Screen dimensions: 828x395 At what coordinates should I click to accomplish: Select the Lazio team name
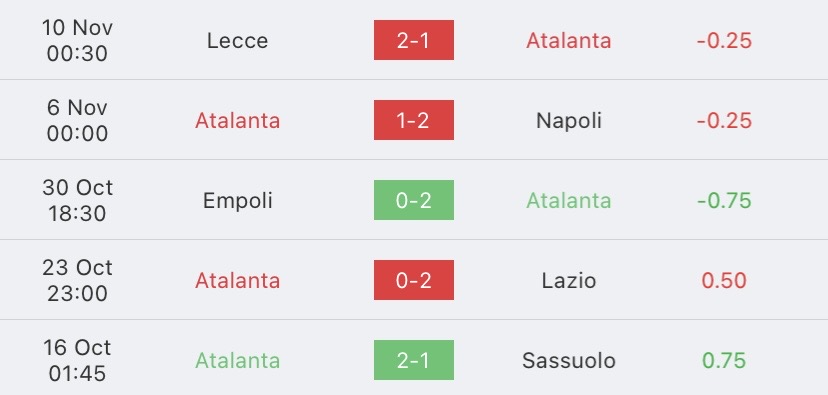[x=569, y=280]
